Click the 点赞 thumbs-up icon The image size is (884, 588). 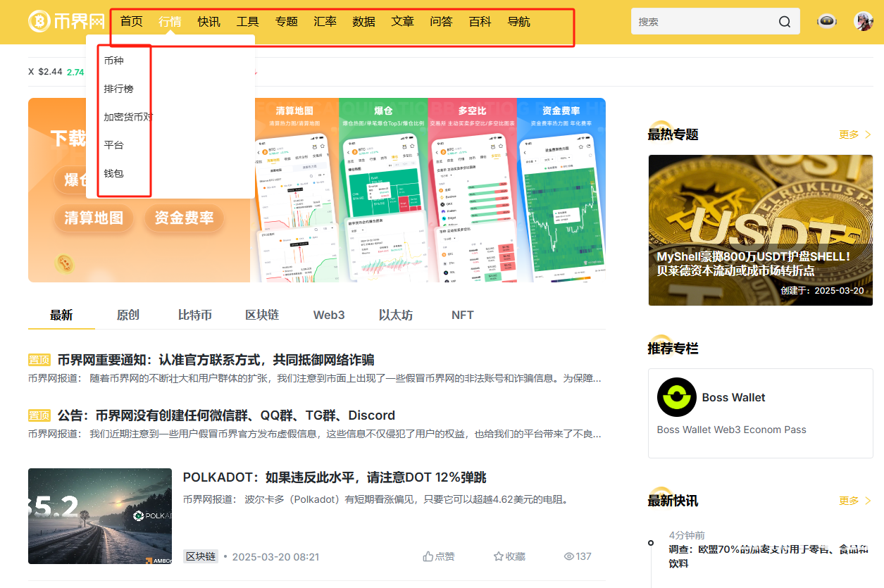pyautogui.click(x=428, y=556)
